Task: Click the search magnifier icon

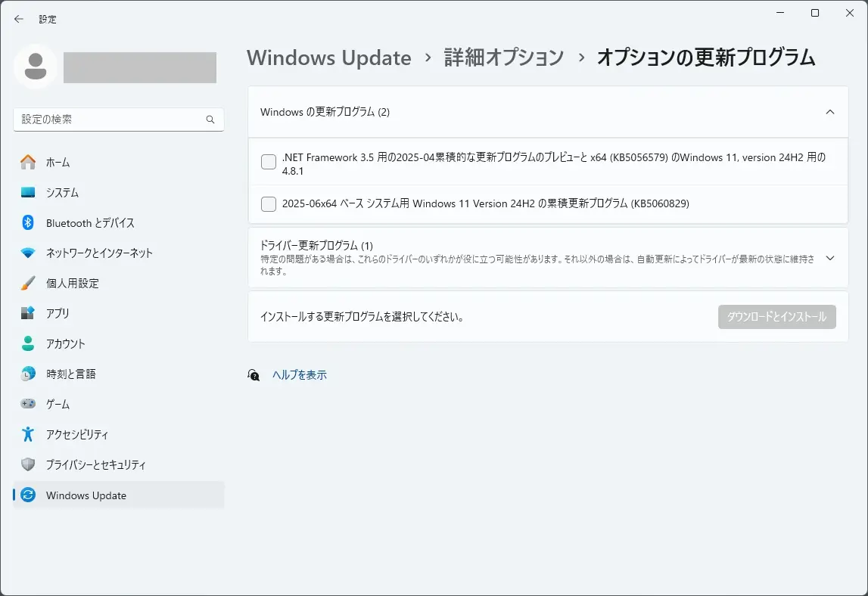Action: [x=210, y=120]
